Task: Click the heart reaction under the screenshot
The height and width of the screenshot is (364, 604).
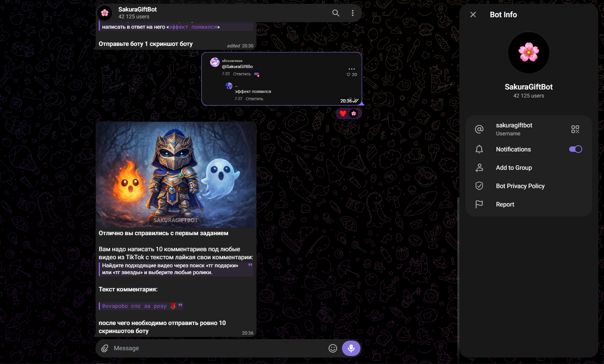Action: point(343,114)
